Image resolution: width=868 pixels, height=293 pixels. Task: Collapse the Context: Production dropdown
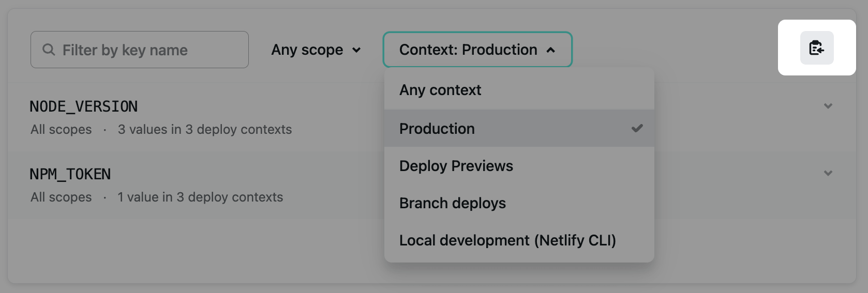coord(477,50)
